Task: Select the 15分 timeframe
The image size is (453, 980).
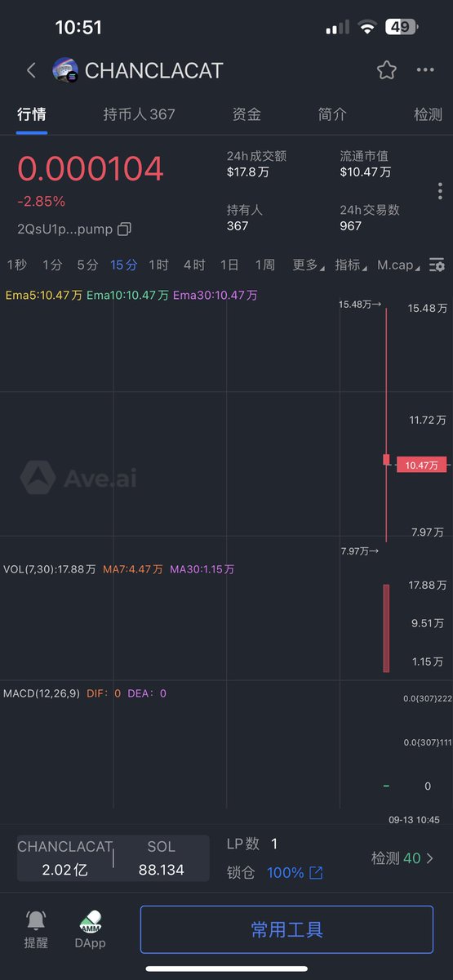Action: 124,265
